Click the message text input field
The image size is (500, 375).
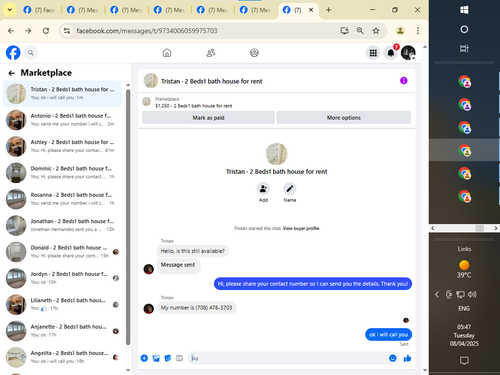288,358
